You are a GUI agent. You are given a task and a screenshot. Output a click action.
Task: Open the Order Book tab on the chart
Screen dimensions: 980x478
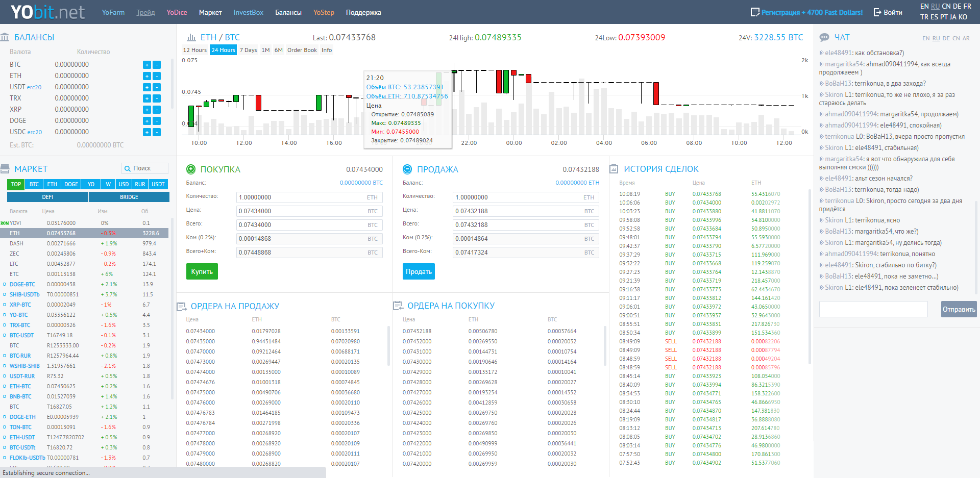[302, 49]
